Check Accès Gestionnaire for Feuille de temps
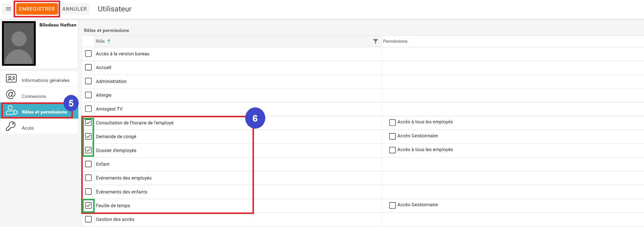The width and height of the screenshot is (644, 227). [392, 206]
